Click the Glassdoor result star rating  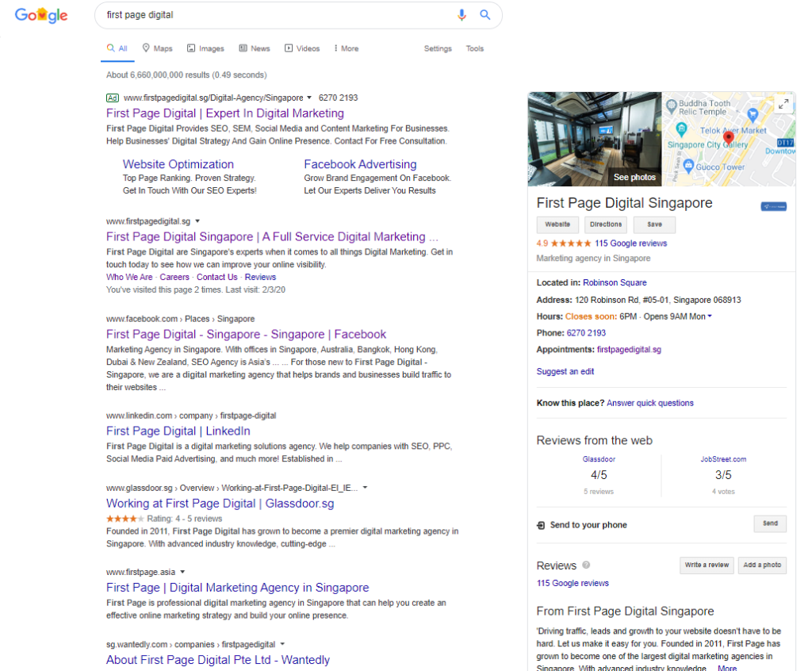pyautogui.click(x=124, y=519)
